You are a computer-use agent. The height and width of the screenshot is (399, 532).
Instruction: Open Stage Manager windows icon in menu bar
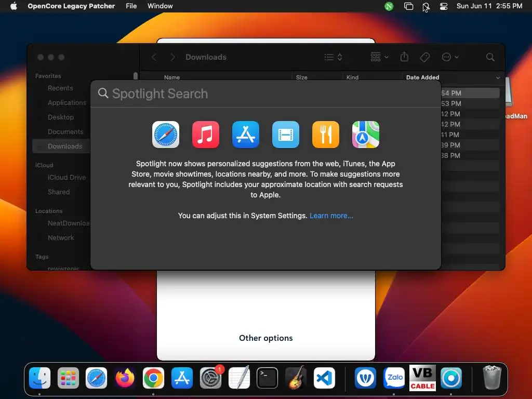(x=408, y=6)
